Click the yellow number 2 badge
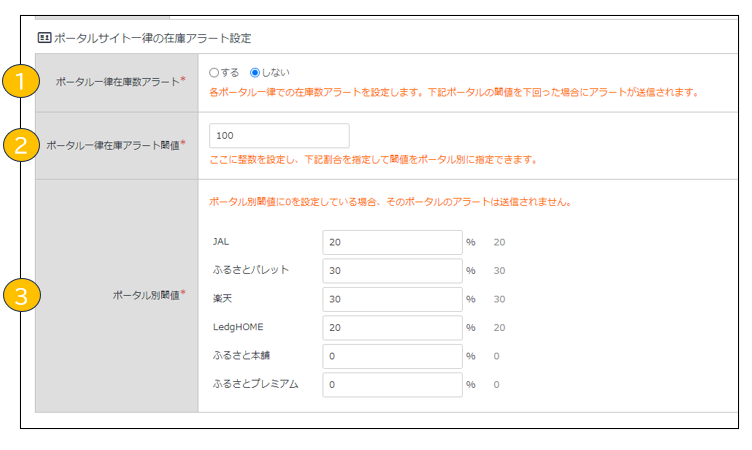Viewport: 752px width, 450px height. point(21,146)
